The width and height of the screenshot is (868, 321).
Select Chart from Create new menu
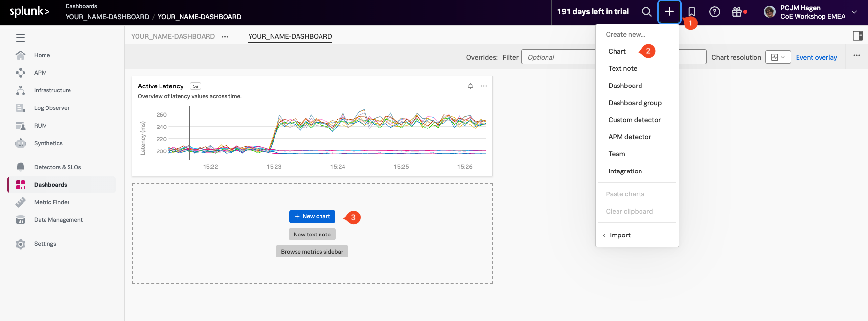pyautogui.click(x=617, y=51)
